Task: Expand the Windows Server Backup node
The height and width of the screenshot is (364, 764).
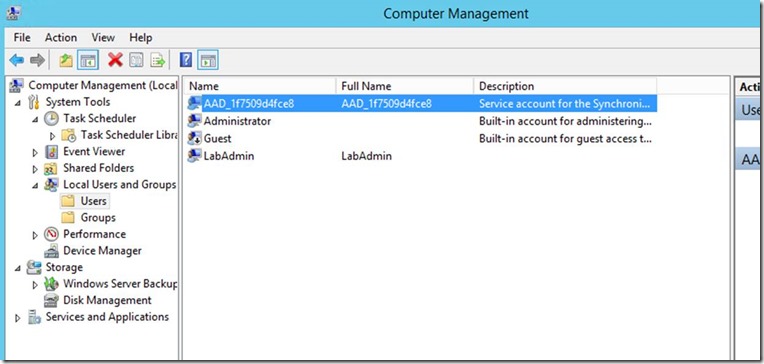Action: click(35, 285)
